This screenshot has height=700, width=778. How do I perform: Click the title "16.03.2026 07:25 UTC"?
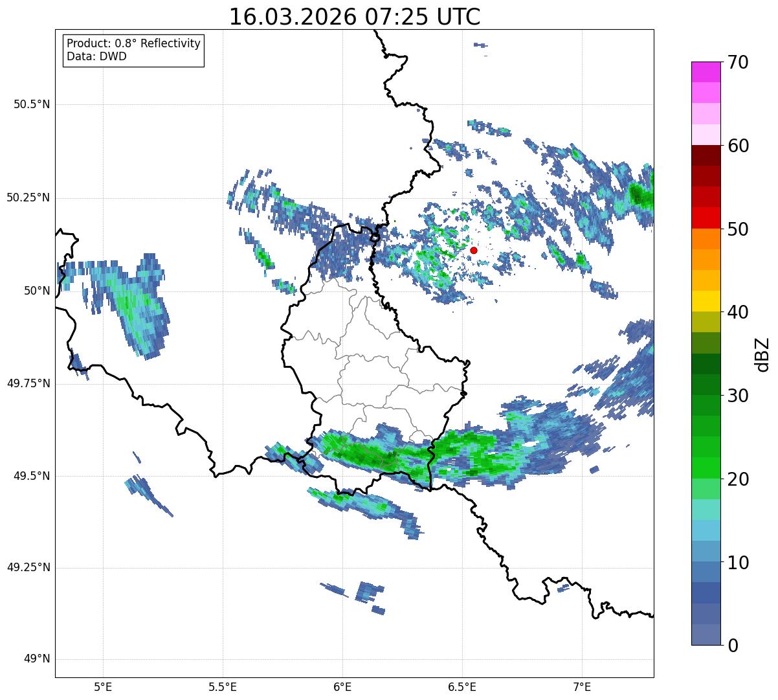(x=355, y=17)
